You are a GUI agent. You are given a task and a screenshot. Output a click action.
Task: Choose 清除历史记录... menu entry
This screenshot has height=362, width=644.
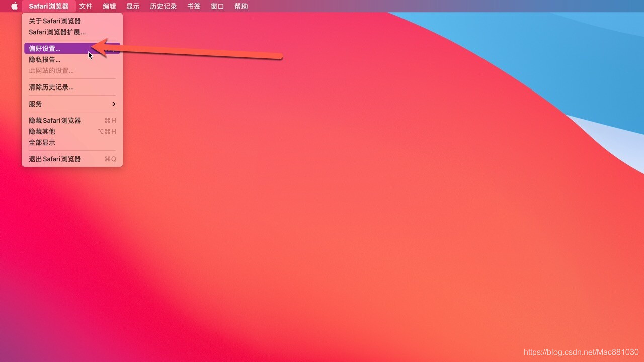pos(72,87)
